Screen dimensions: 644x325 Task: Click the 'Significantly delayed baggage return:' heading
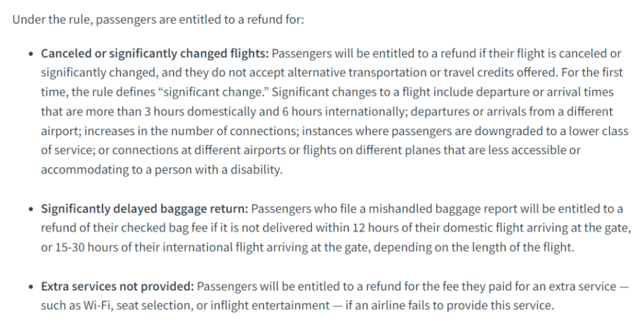click(x=144, y=209)
